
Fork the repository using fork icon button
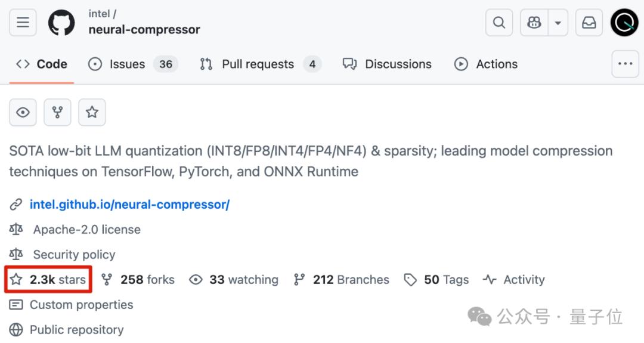pyautogui.click(x=57, y=112)
